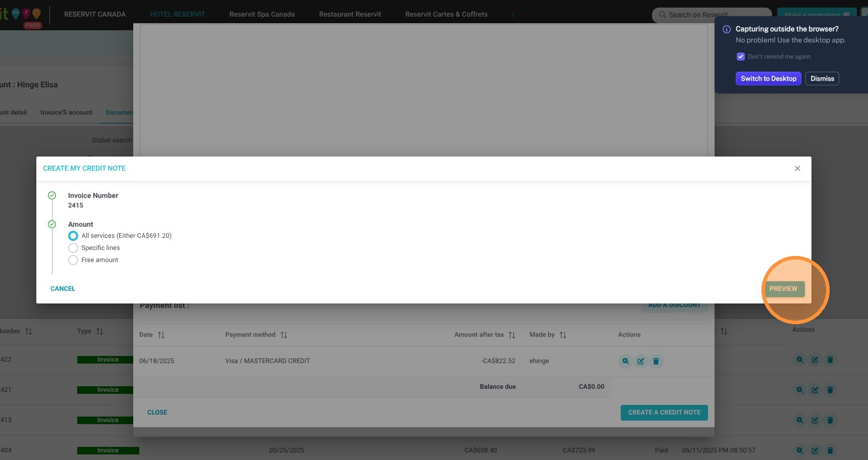
Task: Switch to the desktop app
Action: [x=768, y=79]
